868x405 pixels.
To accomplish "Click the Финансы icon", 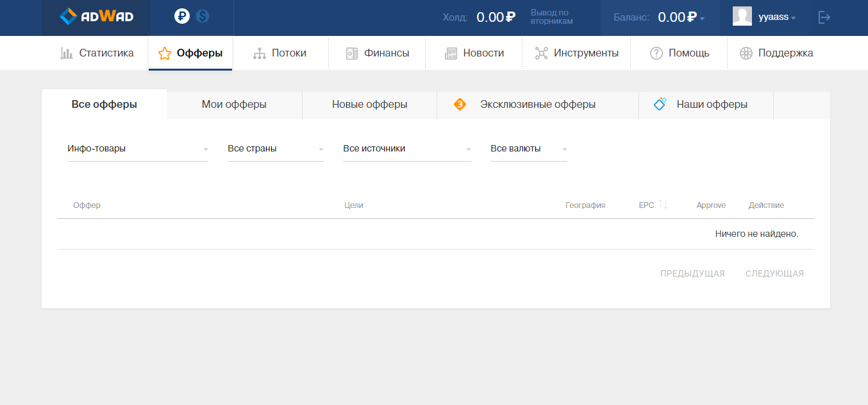I will click(x=351, y=53).
